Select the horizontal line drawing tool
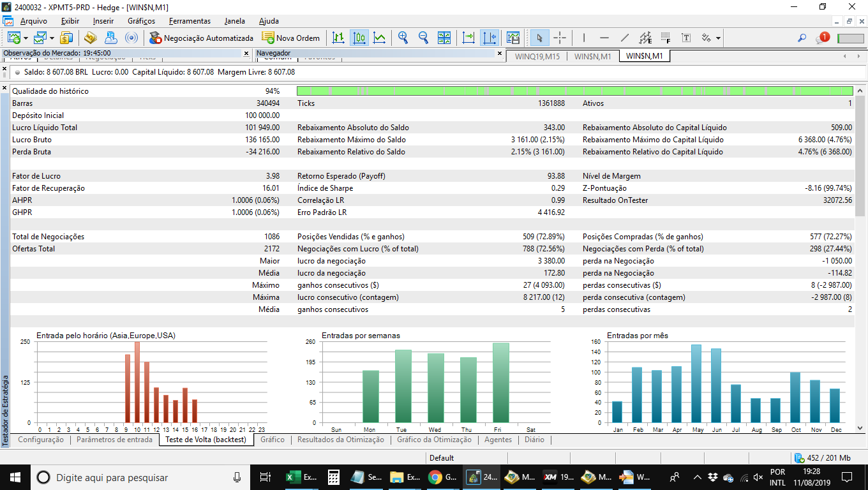 point(604,38)
